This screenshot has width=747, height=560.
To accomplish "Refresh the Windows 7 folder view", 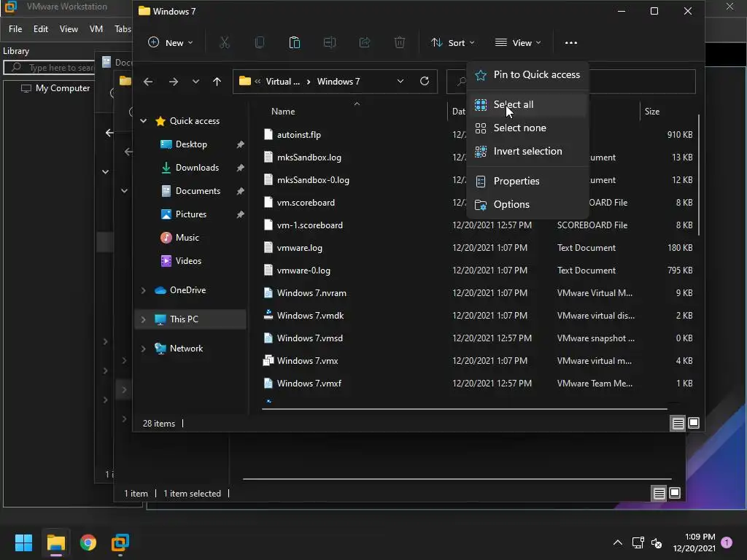I will tap(424, 81).
